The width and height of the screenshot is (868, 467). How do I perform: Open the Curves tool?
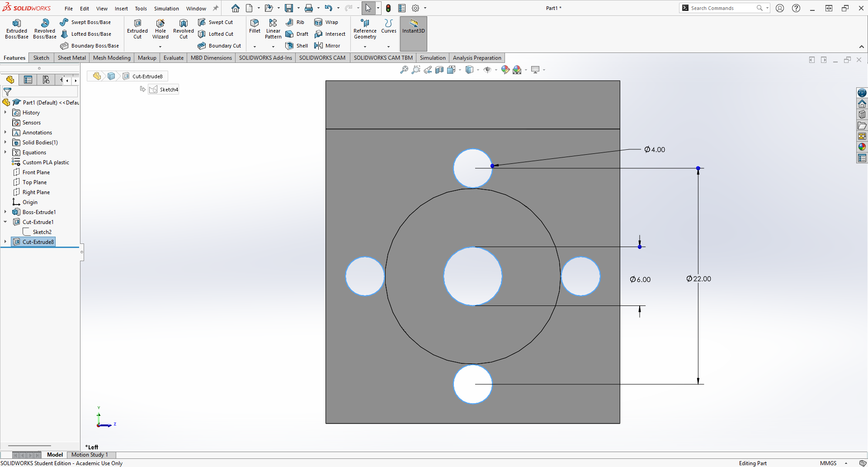click(x=388, y=26)
